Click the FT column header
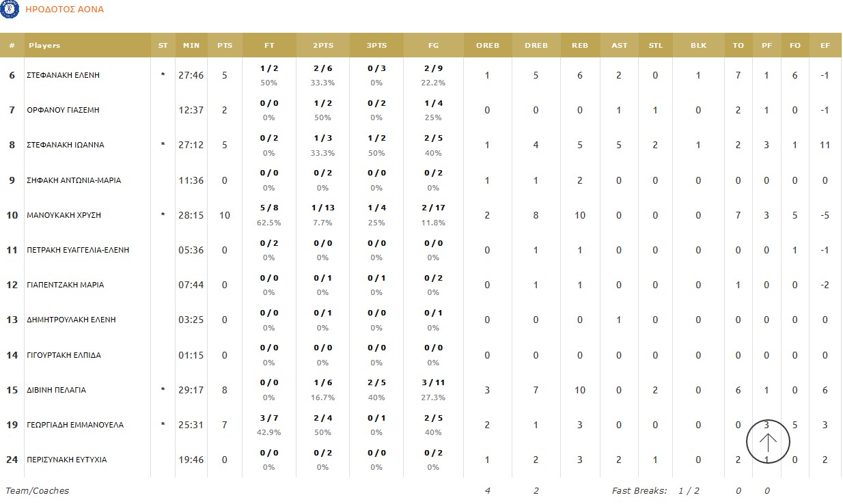843x504 pixels. (269, 46)
